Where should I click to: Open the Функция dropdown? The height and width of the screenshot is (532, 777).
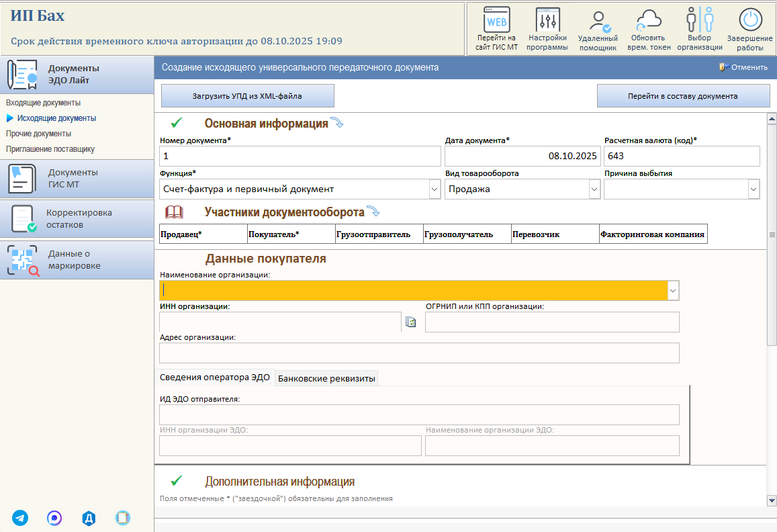pyautogui.click(x=435, y=189)
